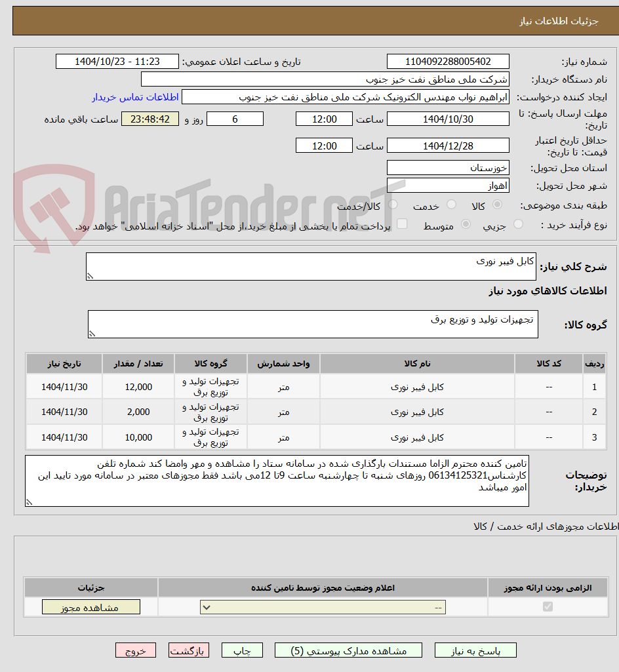Click the شماره نیاز field 1104092288005402

click(x=448, y=61)
